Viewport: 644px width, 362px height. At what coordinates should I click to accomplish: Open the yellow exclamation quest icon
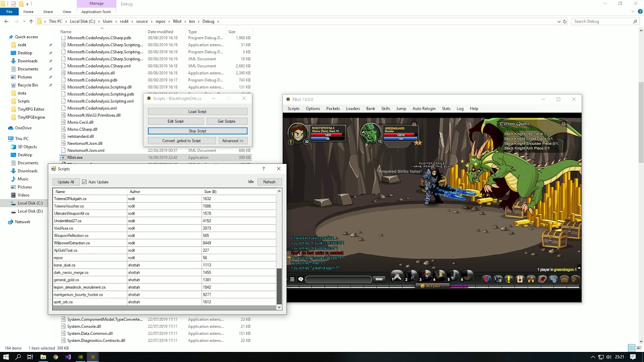508,279
